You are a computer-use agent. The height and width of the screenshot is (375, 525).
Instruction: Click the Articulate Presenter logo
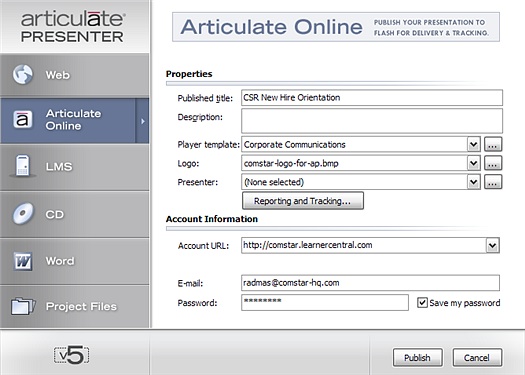coord(73,27)
